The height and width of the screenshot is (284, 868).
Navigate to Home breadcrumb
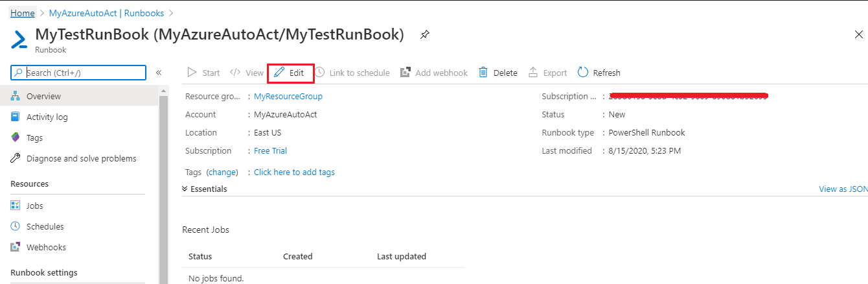[23, 13]
